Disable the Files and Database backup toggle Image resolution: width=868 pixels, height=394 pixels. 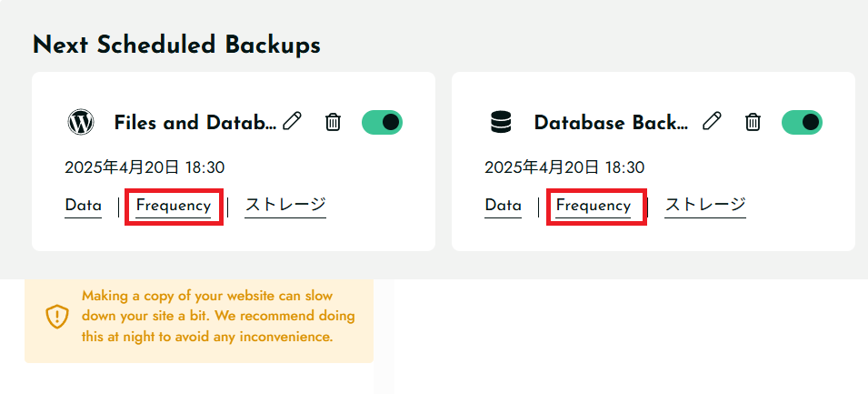[x=382, y=122]
